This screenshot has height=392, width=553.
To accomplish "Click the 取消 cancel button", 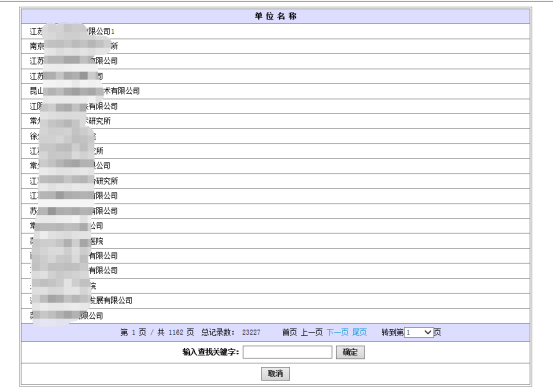I will click(275, 374).
